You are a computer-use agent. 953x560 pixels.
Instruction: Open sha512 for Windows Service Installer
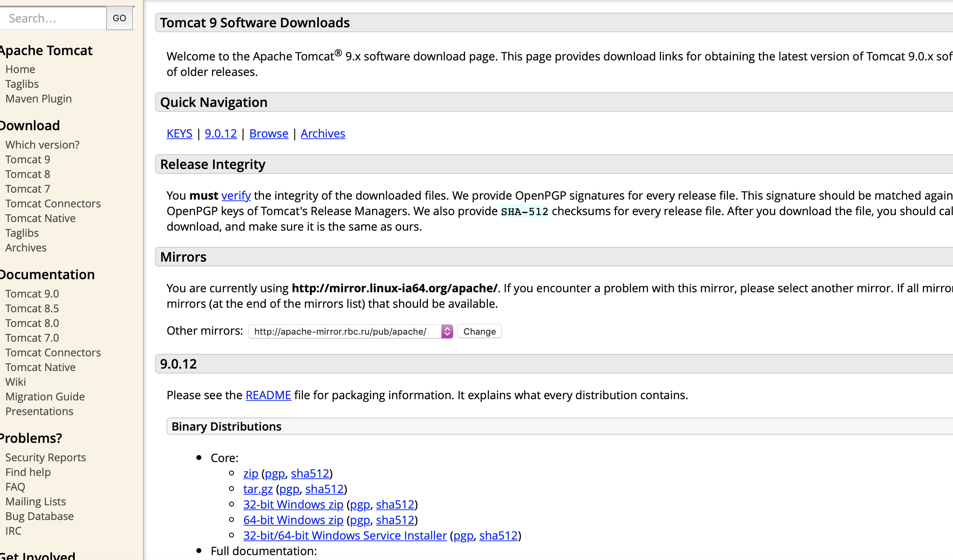click(x=499, y=536)
